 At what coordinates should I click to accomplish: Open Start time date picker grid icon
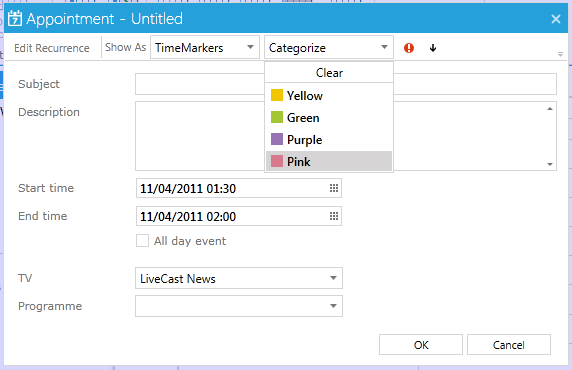click(334, 188)
